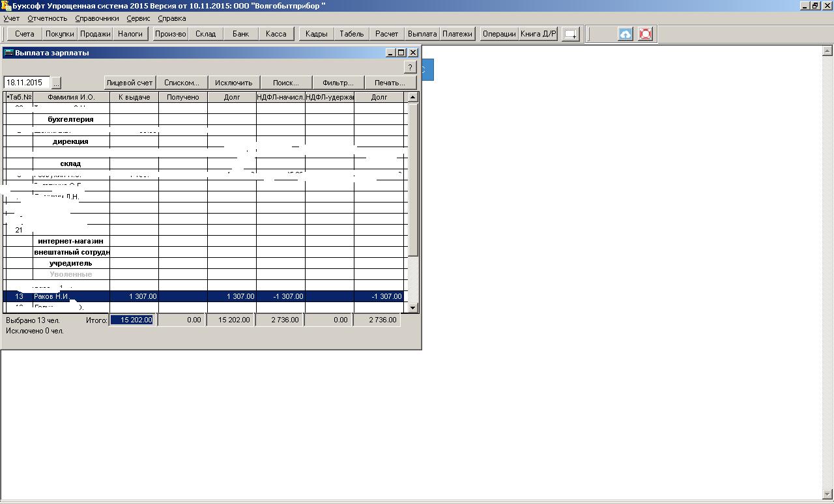Screen dimensions: 834x504
Task: Open date picker with ellipsis button
Action: (56, 83)
